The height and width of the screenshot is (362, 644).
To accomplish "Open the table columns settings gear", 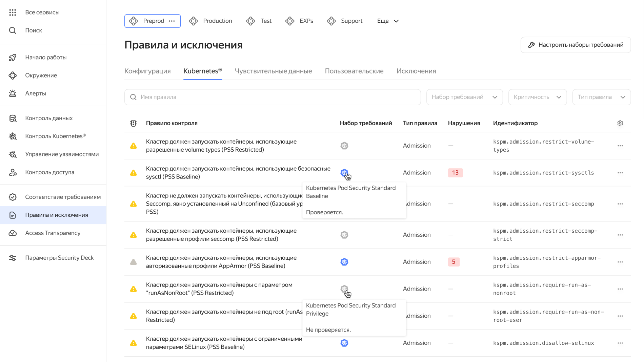I will (x=620, y=123).
